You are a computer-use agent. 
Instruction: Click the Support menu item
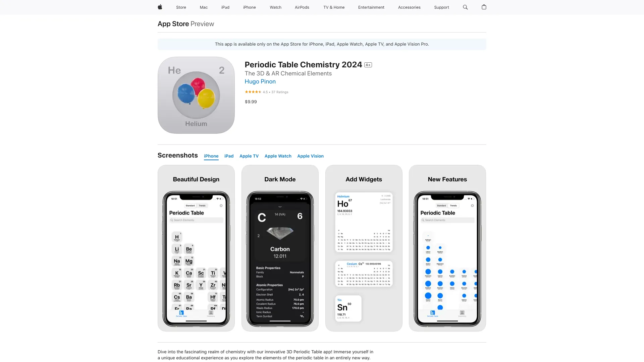(442, 7)
